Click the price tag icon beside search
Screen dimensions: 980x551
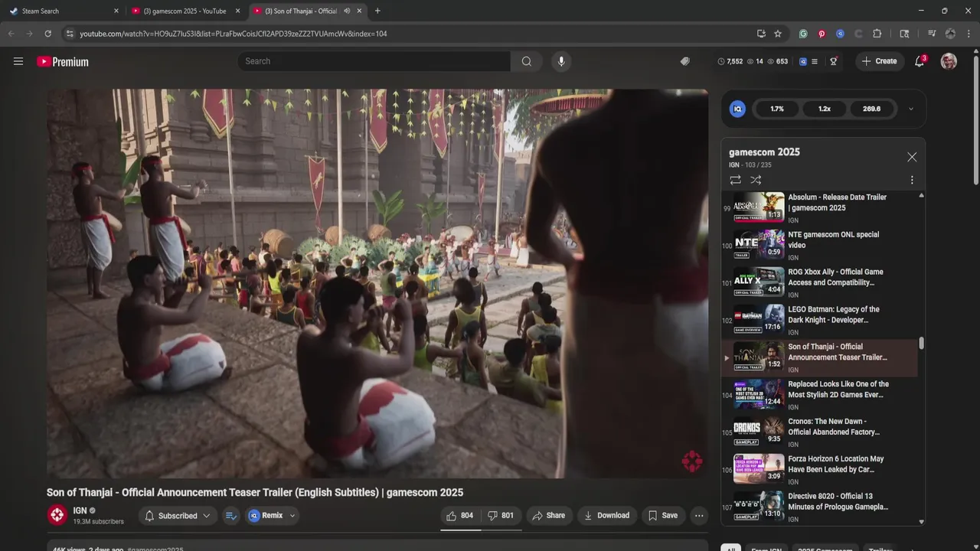point(685,61)
